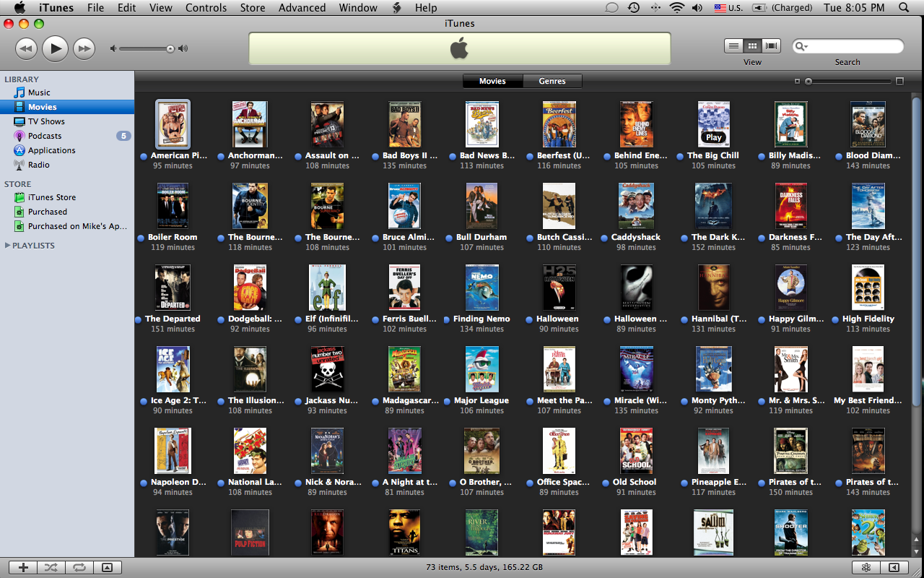
Task: Click the vertical scrollbar thumb
Action: (917, 253)
